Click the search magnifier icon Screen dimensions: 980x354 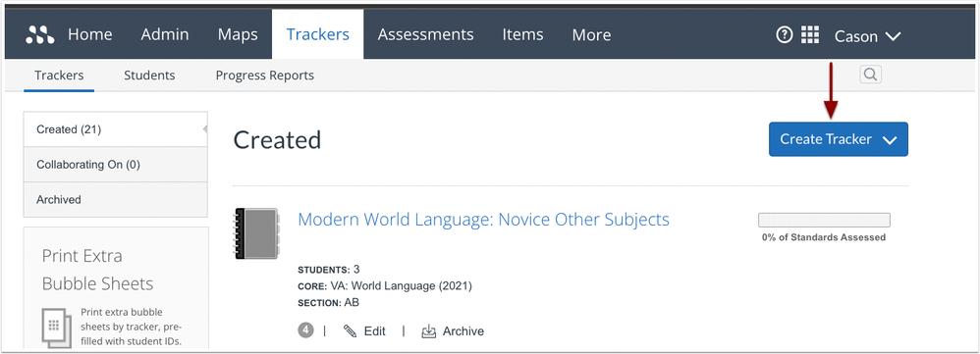pos(870,75)
